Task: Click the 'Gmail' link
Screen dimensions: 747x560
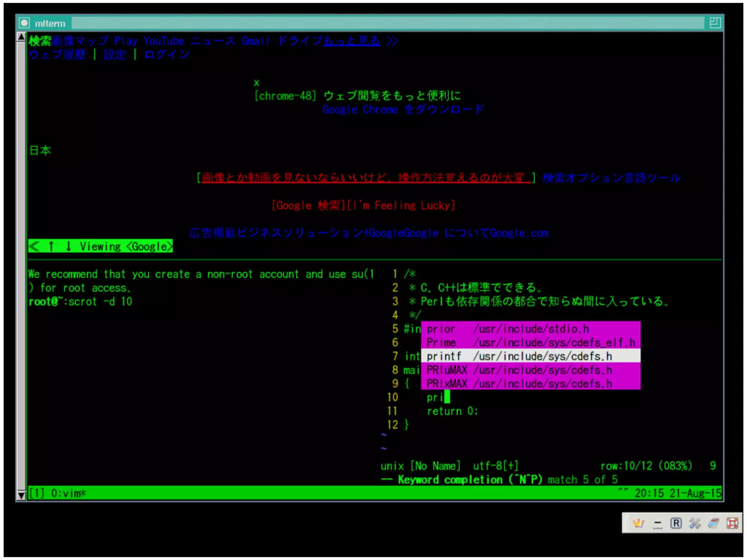Action: tap(255, 41)
